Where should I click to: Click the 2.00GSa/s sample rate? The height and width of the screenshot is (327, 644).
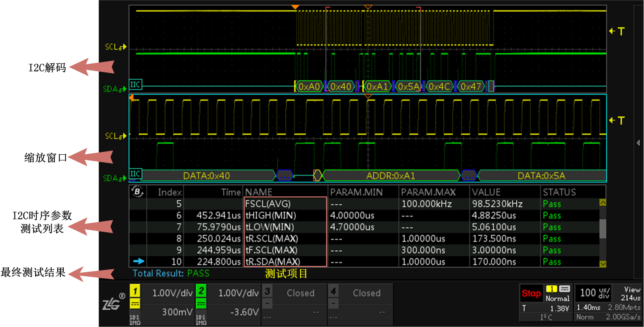point(623,317)
